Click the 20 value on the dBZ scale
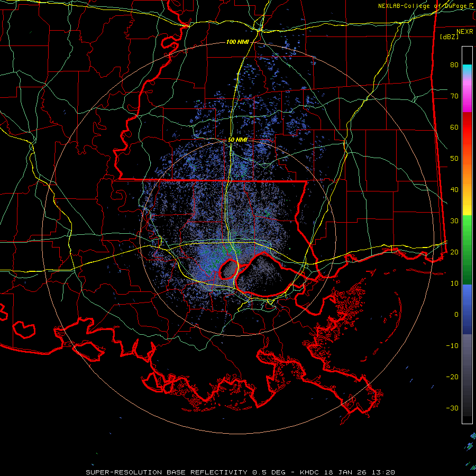Image resolution: width=476 pixels, height=476 pixels. [x=454, y=252]
